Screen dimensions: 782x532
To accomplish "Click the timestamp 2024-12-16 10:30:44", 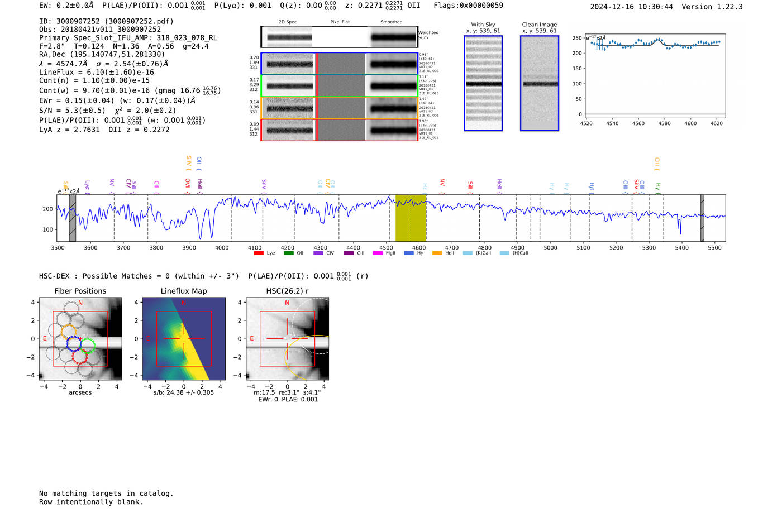I will pos(632,7).
